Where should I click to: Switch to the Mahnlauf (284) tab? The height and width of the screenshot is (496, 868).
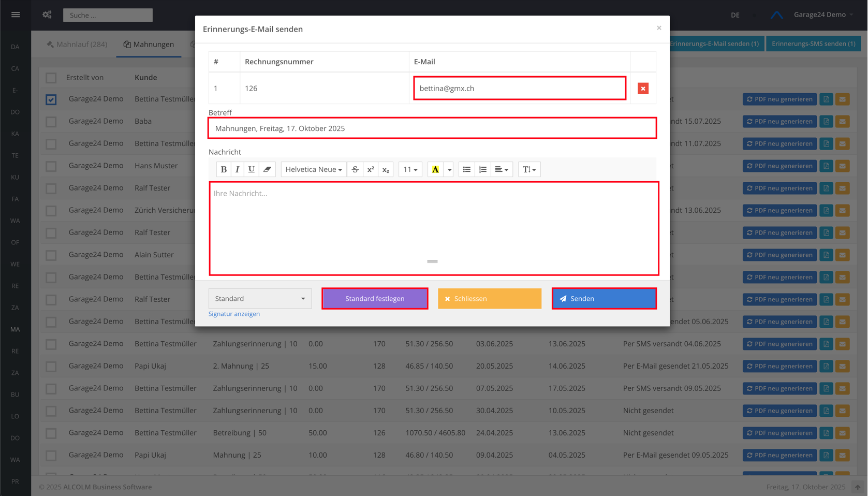point(77,45)
